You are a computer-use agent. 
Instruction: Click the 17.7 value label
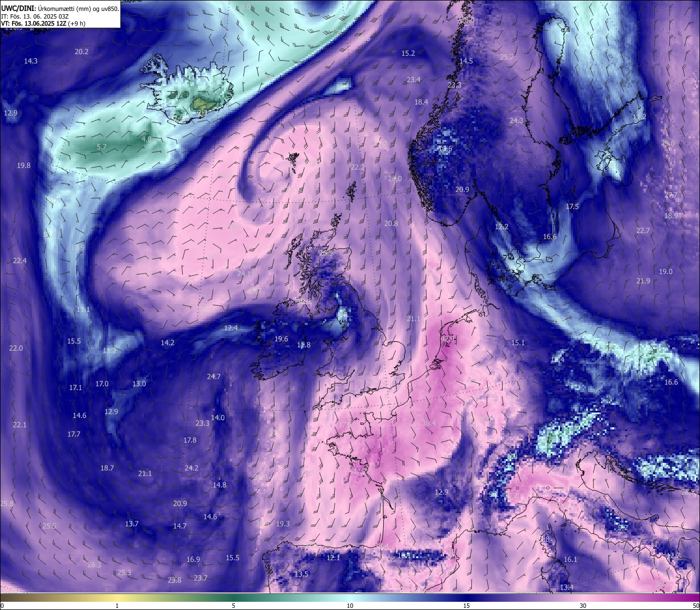coord(74,434)
